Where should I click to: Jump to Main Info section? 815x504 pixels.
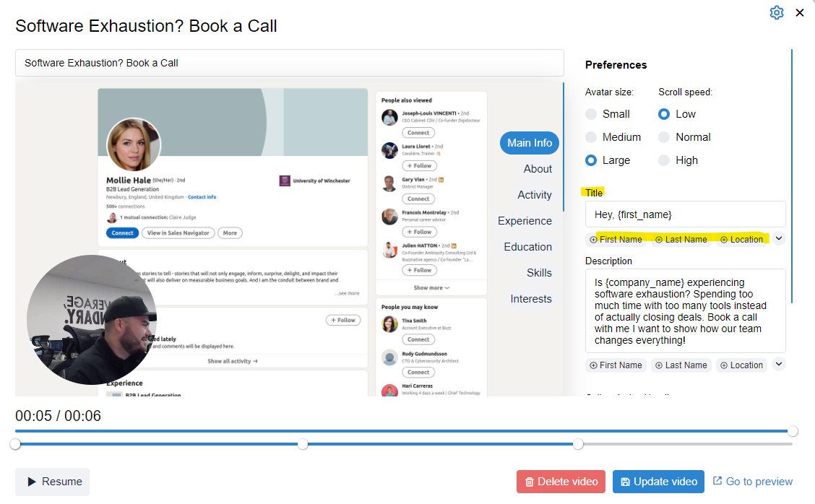(x=529, y=143)
